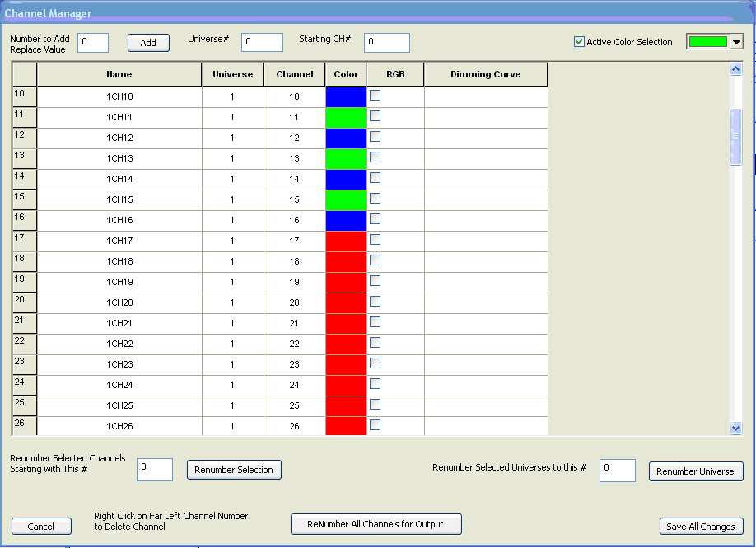Image resolution: width=756 pixels, height=548 pixels.
Task: Focus the Number to Add input field
Action: pyautogui.click(x=93, y=43)
